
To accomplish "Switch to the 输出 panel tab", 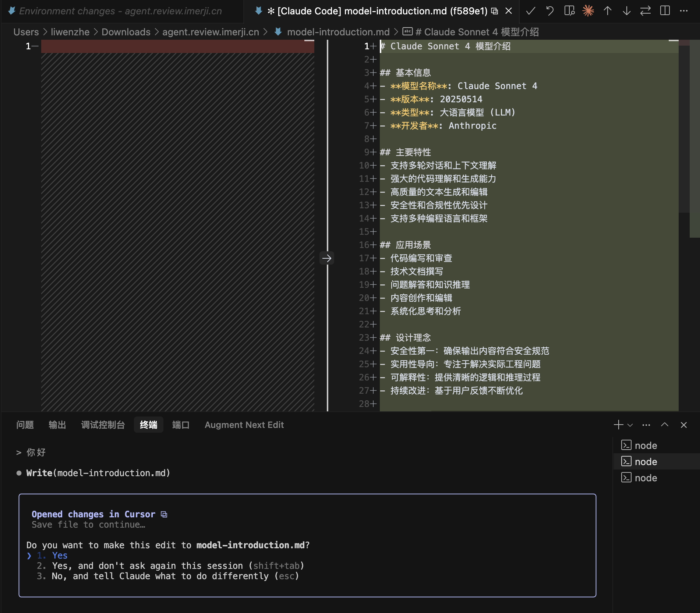I will pyautogui.click(x=57, y=425).
